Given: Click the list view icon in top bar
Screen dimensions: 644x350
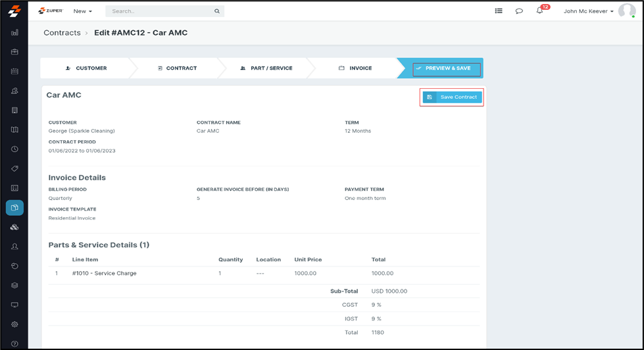Looking at the screenshot, I should pos(499,11).
